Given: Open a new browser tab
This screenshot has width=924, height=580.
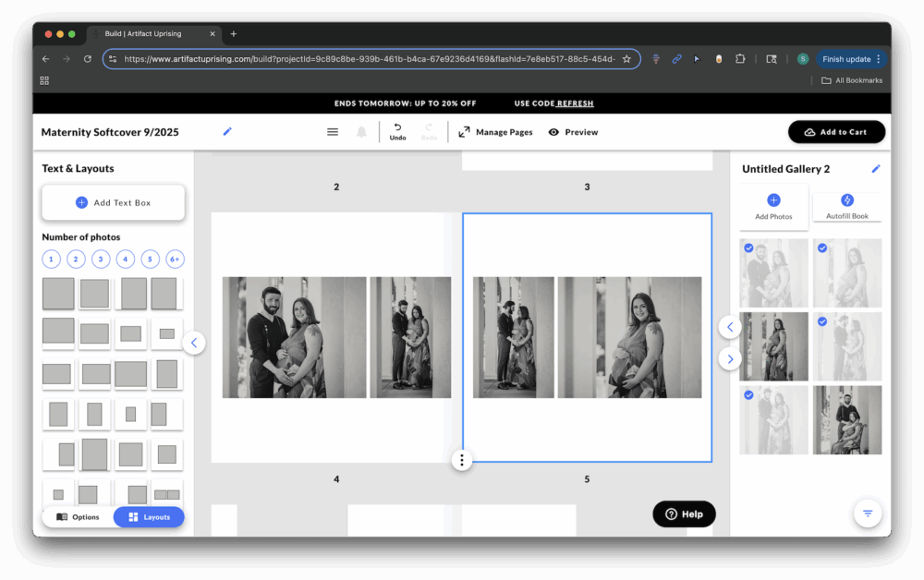Looking at the screenshot, I should 234,34.
